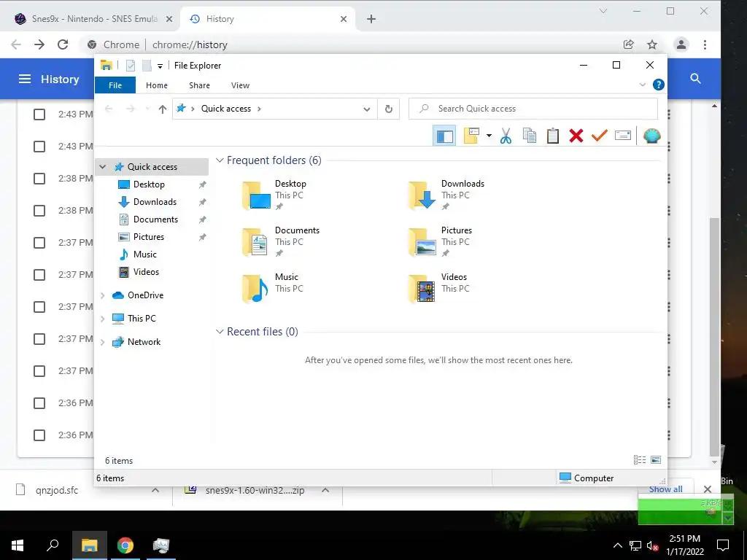Select Desktop in the navigation pane
This screenshot has height=560, width=747.
(x=149, y=184)
